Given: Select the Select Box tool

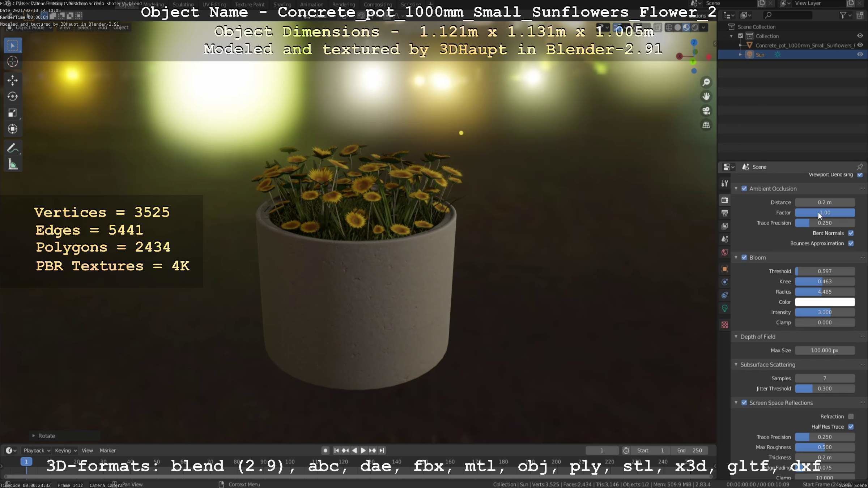Looking at the screenshot, I should point(13,46).
